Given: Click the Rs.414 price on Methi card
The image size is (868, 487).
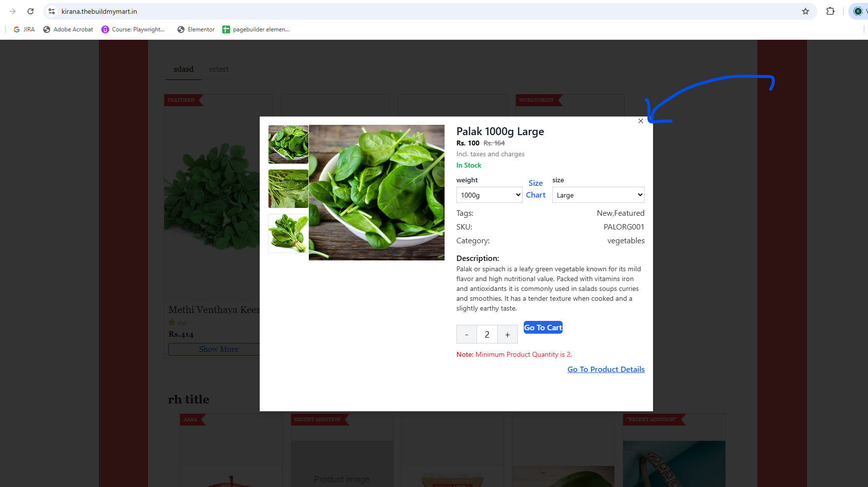Looking at the screenshot, I should (x=181, y=334).
